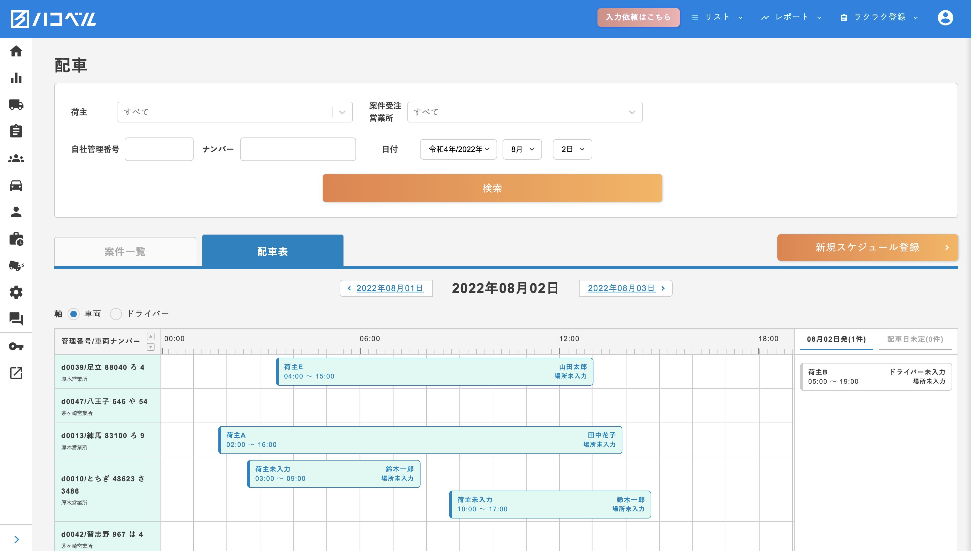
Task: Click the settings gear icon
Action: (16, 292)
